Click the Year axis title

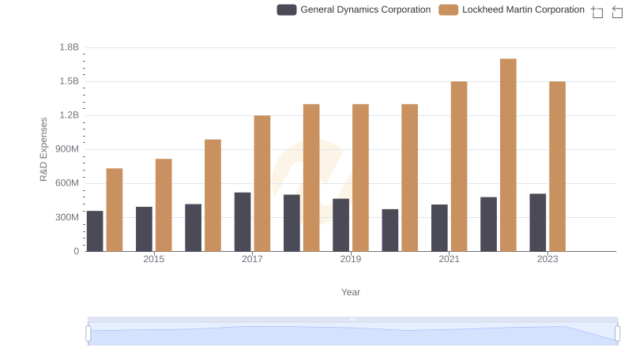click(x=351, y=292)
